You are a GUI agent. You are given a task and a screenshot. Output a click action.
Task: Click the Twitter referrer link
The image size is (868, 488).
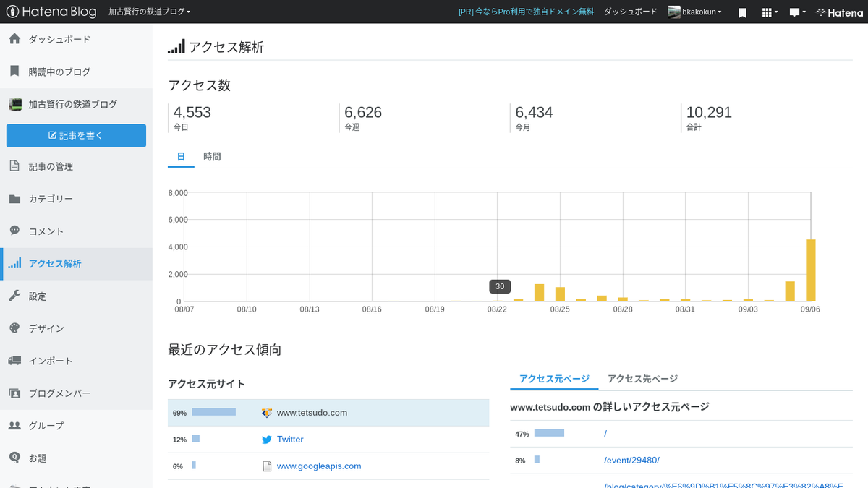290,440
